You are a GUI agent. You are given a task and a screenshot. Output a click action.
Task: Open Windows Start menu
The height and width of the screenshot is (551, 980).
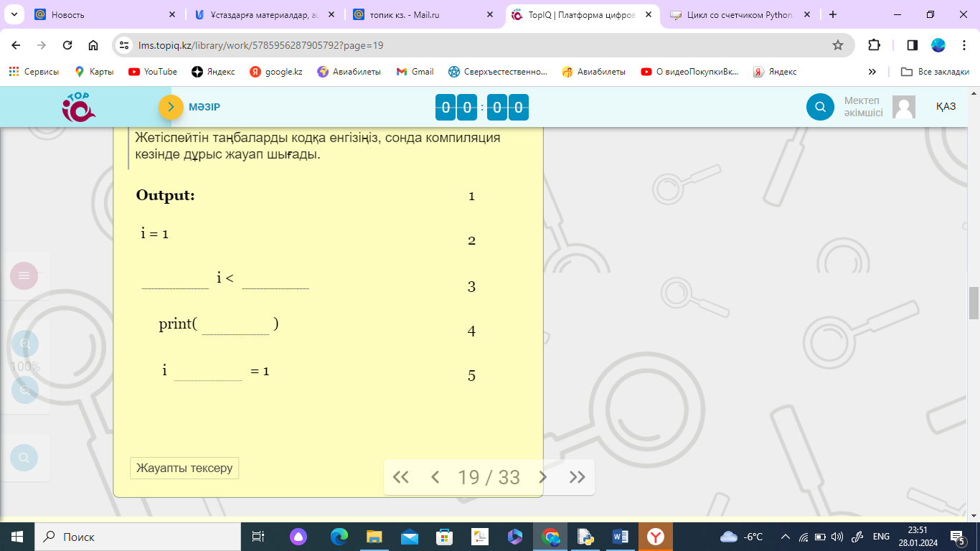(x=17, y=537)
